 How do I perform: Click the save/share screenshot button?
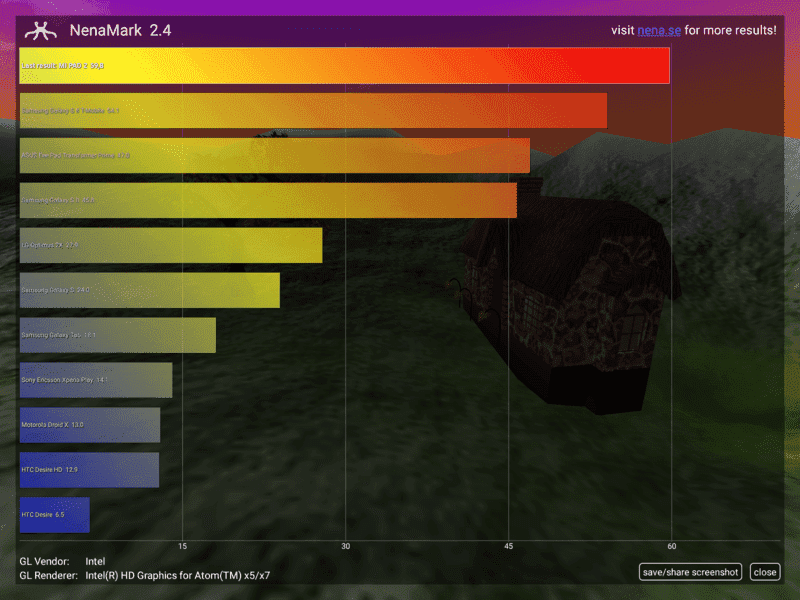pyautogui.click(x=690, y=572)
